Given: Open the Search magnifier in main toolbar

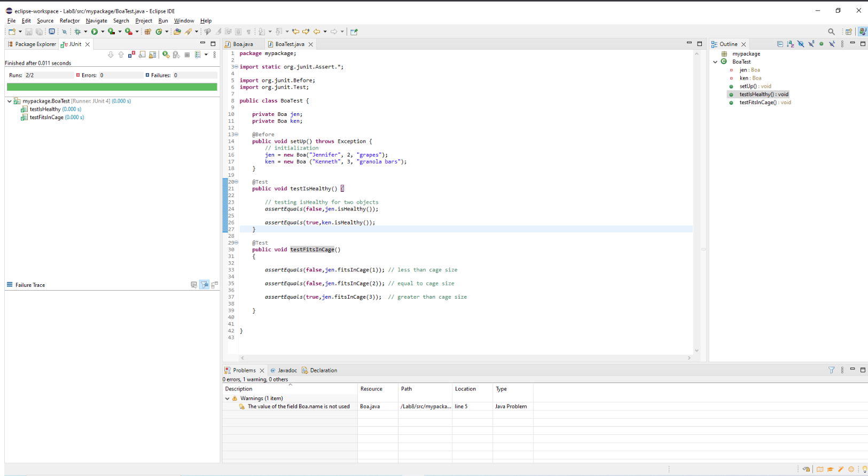Looking at the screenshot, I should (831, 32).
